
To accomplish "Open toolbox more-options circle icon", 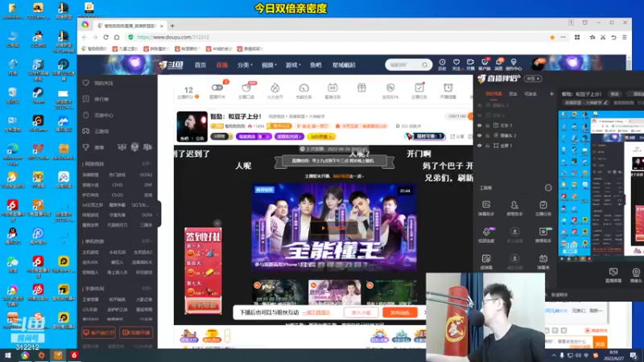I will pyautogui.click(x=548, y=187).
